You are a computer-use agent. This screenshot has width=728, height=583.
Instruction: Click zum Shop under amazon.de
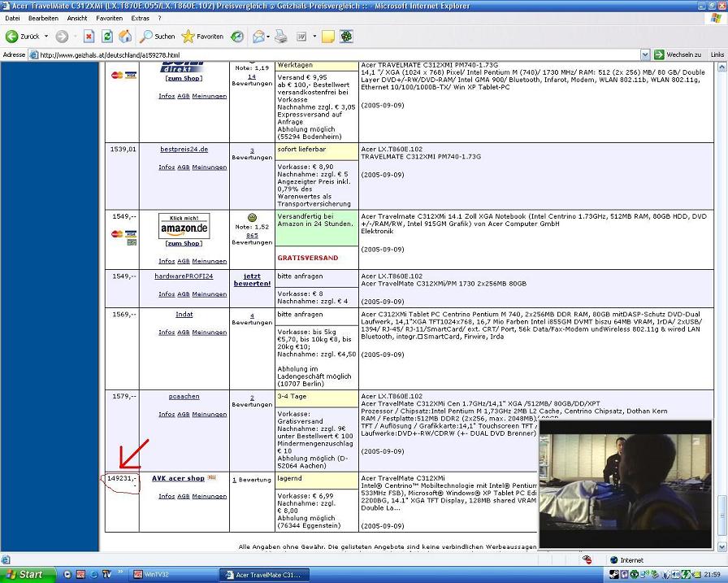pyautogui.click(x=184, y=243)
